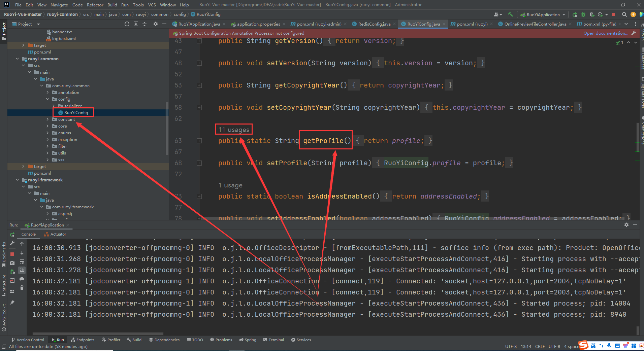Stop the application with the red square in the top toolbar
644x351 pixels.
click(x=613, y=14)
